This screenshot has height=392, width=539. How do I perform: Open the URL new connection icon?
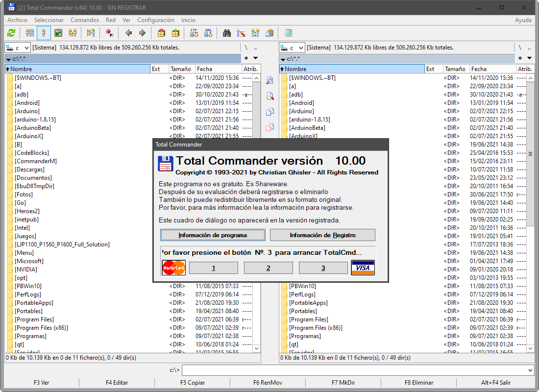(208, 33)
